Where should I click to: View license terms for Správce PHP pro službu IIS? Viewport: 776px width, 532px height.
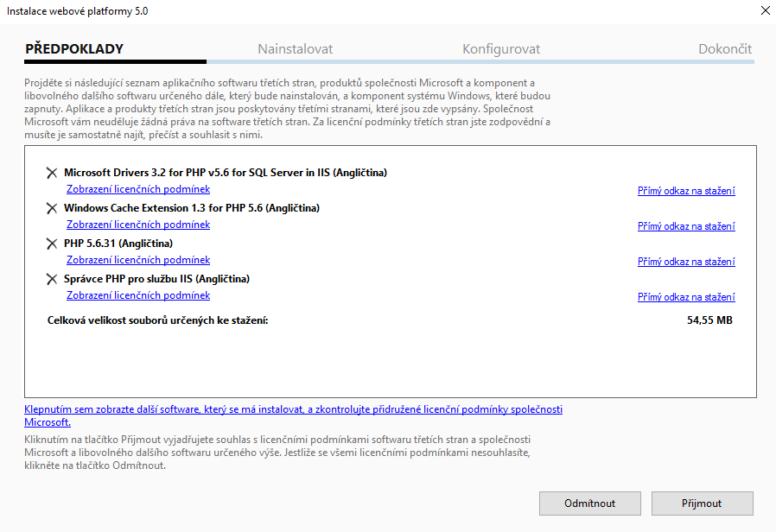click(138, 295)
